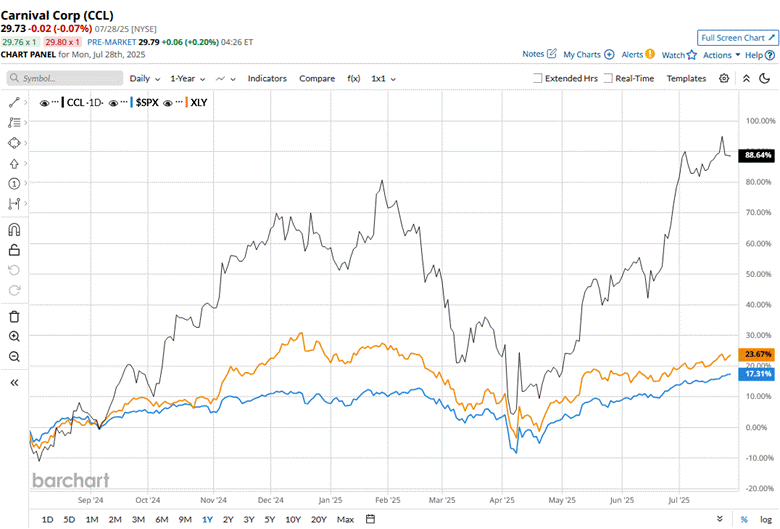Screen dimensions: 780x529
Task: Click the 23.67% XLY value label
Action: (757, 354)
